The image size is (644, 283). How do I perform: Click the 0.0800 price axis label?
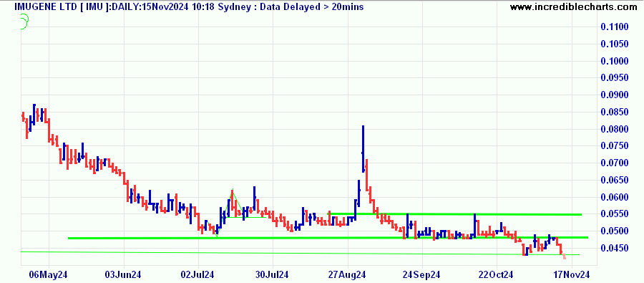[x=615, y=130]
